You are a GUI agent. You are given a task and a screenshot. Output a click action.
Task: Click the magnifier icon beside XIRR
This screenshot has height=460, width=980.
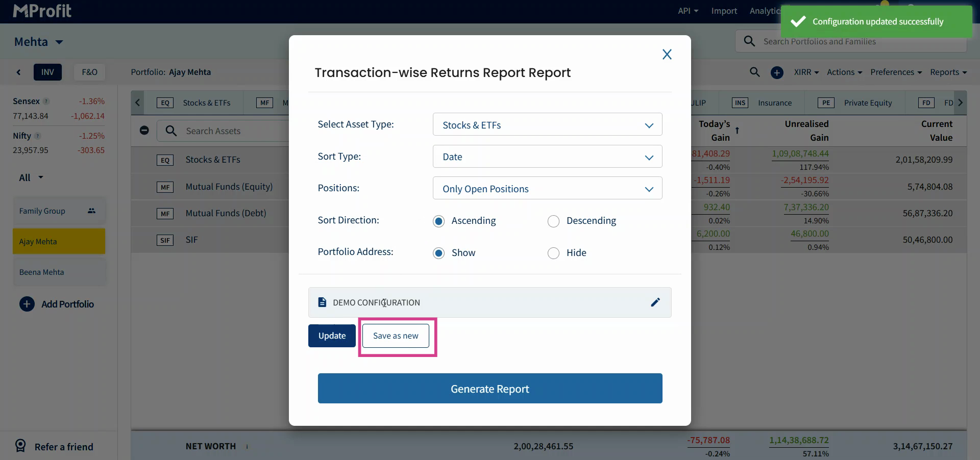[754, 72]
